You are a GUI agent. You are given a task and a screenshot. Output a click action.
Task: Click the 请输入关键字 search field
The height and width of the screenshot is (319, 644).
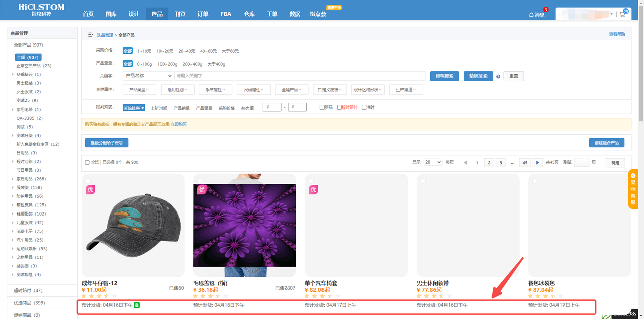299,76
